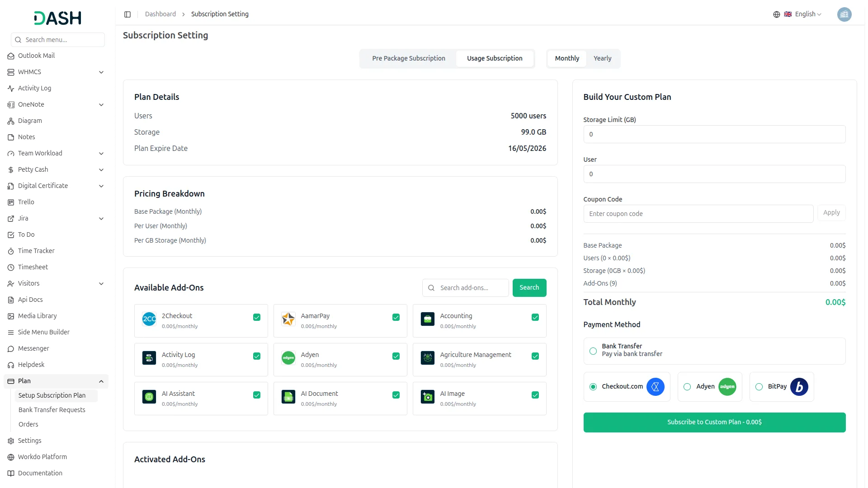
Task: Open the user avatar in header
Action: (844, 14)
